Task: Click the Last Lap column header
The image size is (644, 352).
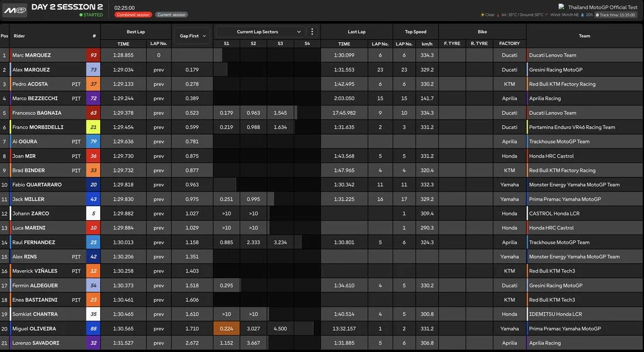Action: [x=356, y=32]
